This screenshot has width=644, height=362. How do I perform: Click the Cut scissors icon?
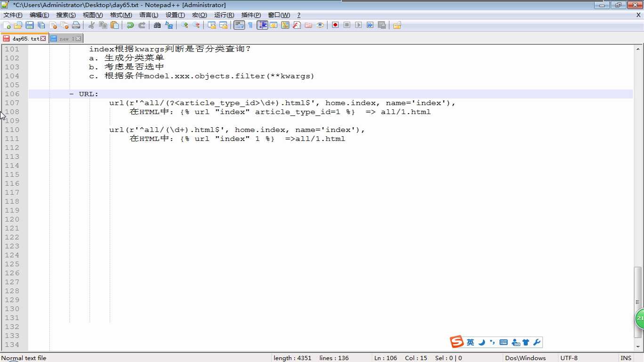pos(91,25)
